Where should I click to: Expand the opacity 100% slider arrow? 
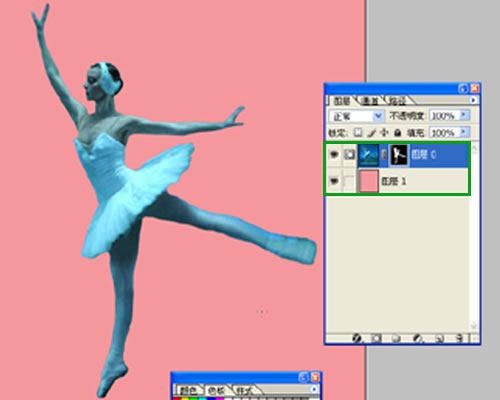tap(464, 115)
